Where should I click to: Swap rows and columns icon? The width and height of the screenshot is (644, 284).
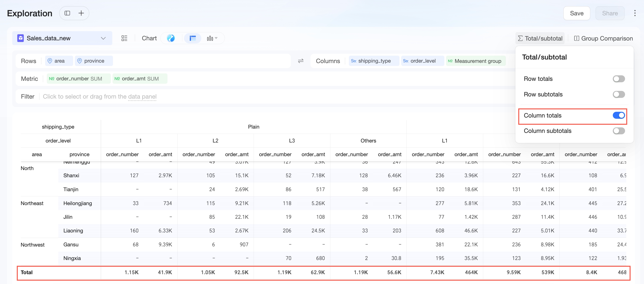click(301, 61)
